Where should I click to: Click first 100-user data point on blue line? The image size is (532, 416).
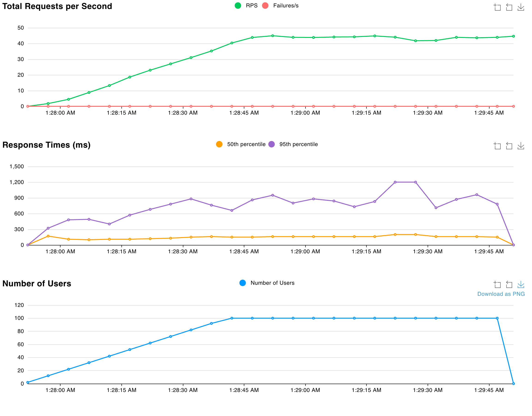232,318
